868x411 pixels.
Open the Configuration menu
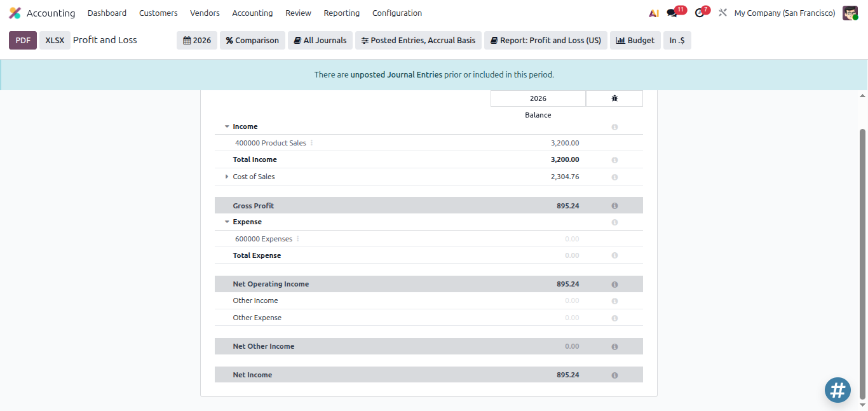(397, 13)
